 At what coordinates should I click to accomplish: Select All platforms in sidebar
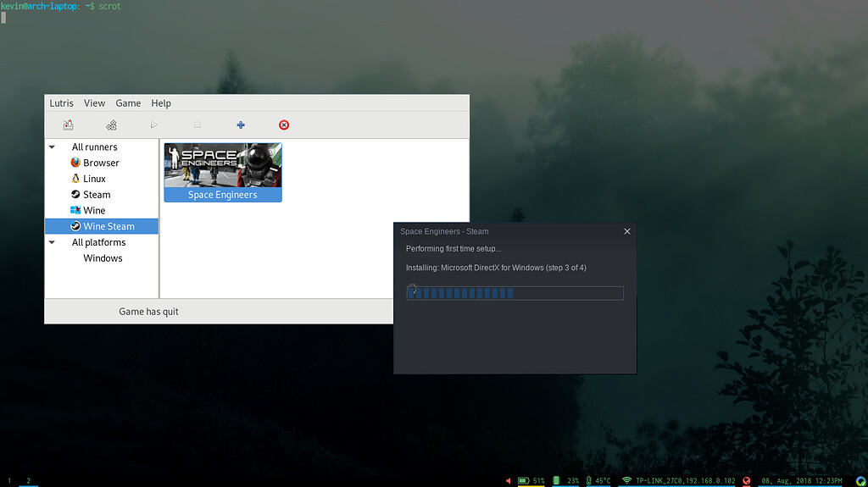tap(98, 242)
